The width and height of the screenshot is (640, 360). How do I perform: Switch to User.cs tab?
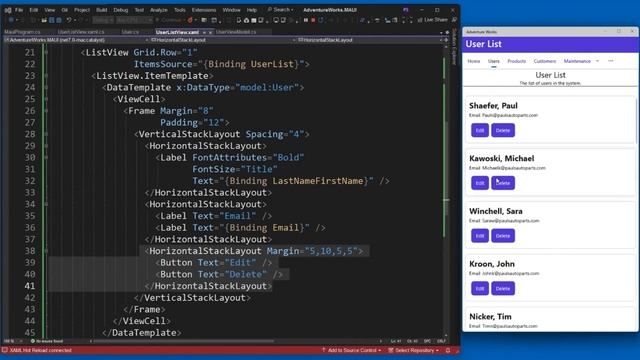coord(130,32)
